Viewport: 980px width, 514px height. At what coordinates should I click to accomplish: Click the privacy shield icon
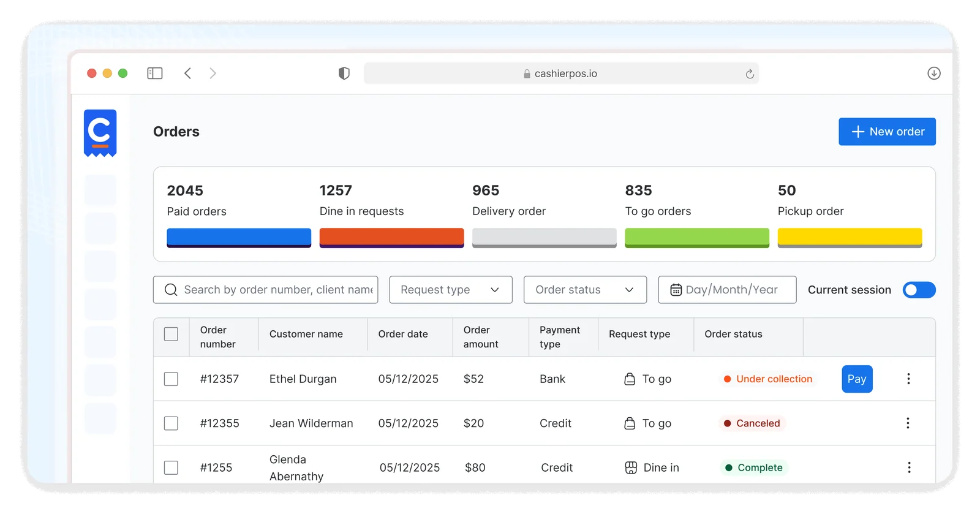(344, 74)
